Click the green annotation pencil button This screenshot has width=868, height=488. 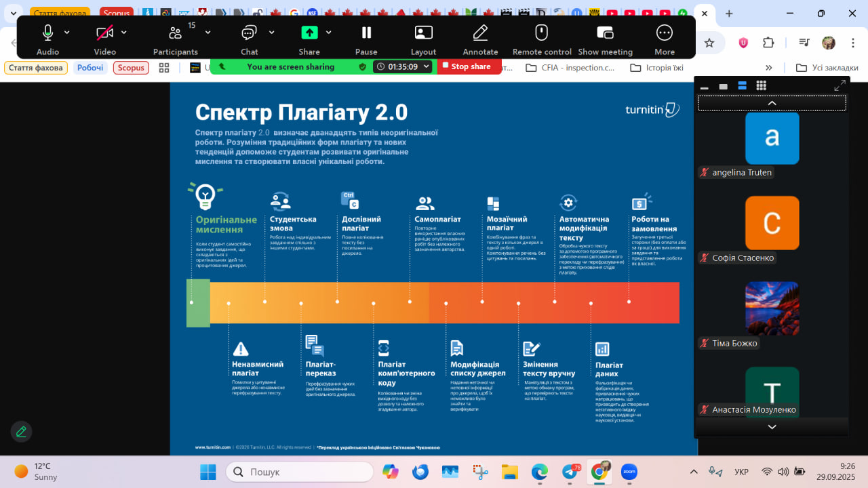point(21,431)
